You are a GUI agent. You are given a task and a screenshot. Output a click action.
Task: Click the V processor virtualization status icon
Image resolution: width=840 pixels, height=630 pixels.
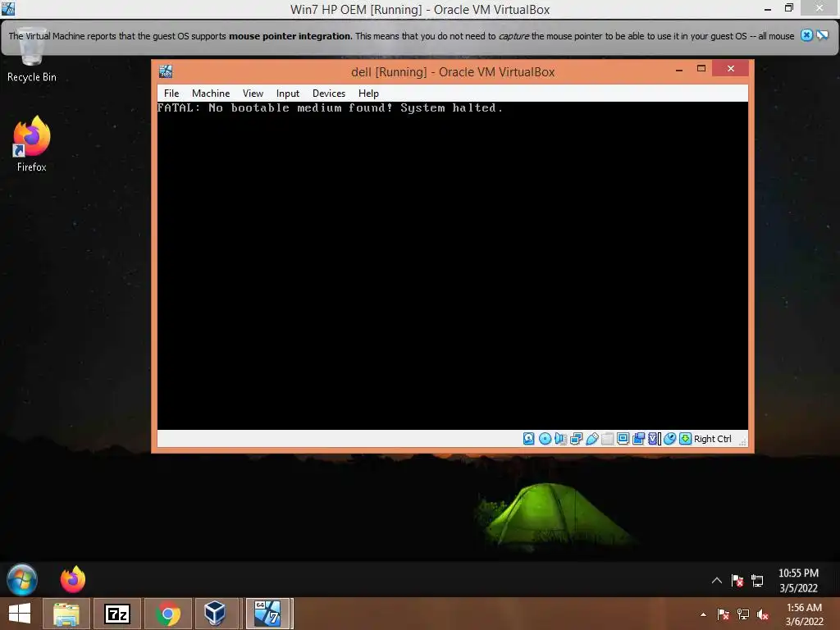[x=654, y=439]
